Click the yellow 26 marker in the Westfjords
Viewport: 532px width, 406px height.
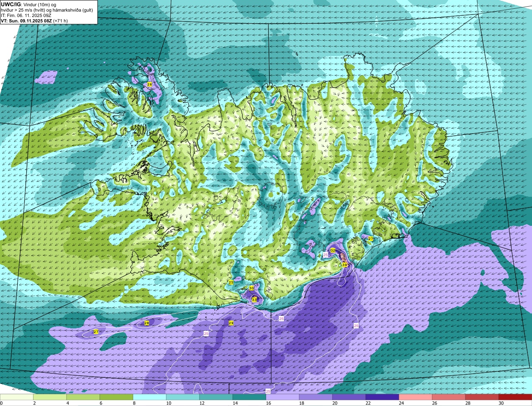(150, 84)
